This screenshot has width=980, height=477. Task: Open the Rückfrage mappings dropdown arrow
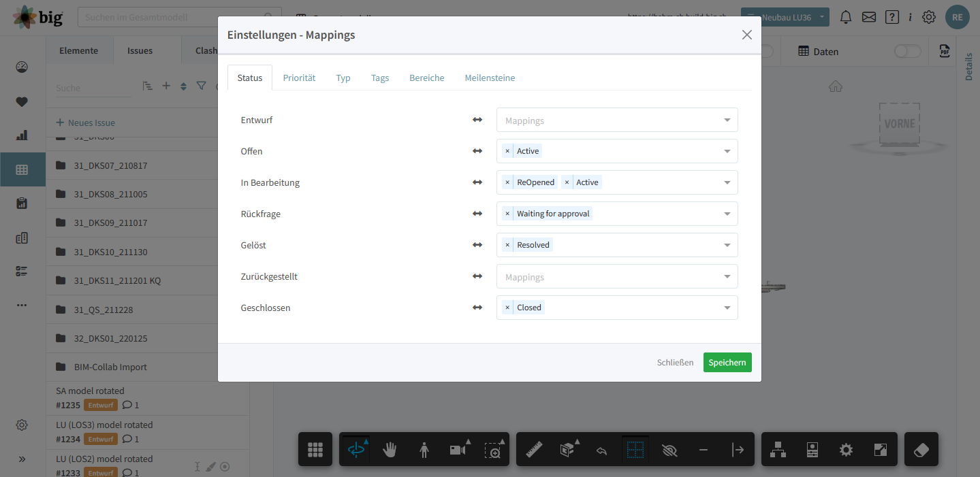tap(727, 214)
